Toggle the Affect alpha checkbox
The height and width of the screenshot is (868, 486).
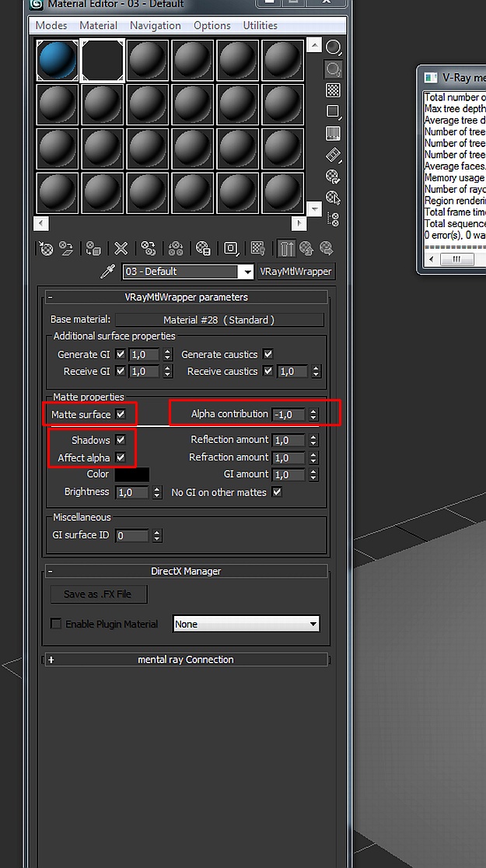[x=121, y=457]
